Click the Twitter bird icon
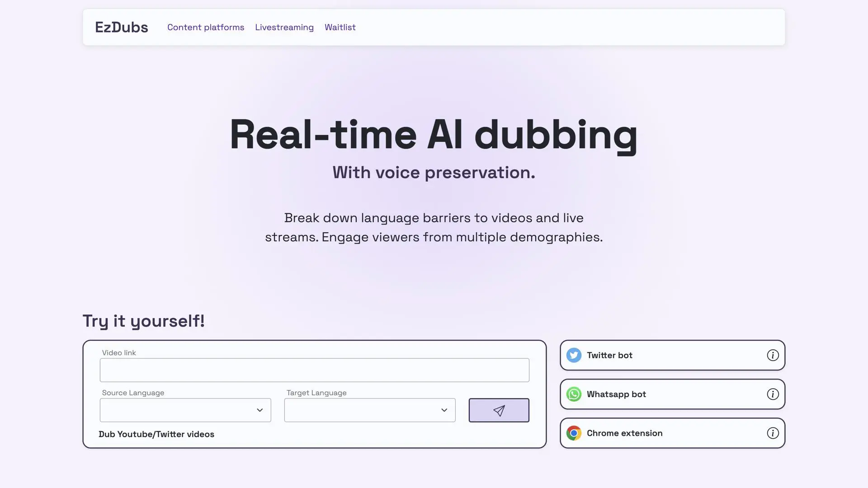868x488 pixels. (574, 355)
